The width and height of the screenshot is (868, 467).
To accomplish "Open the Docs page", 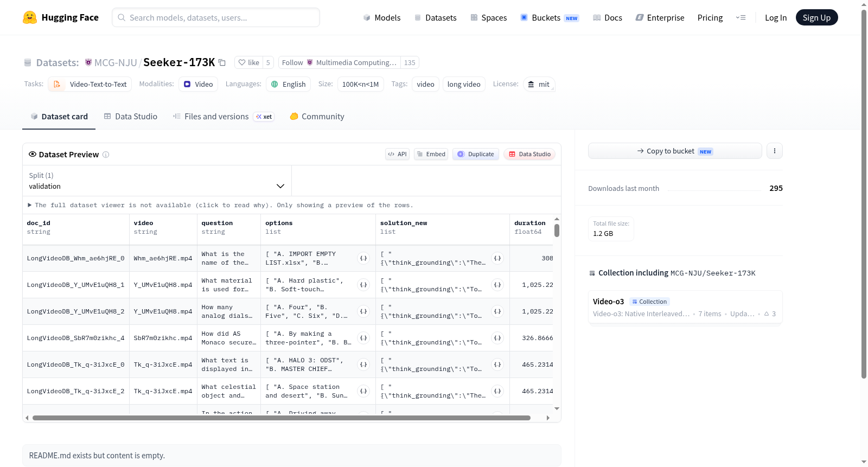I will (x=607, y=17).
